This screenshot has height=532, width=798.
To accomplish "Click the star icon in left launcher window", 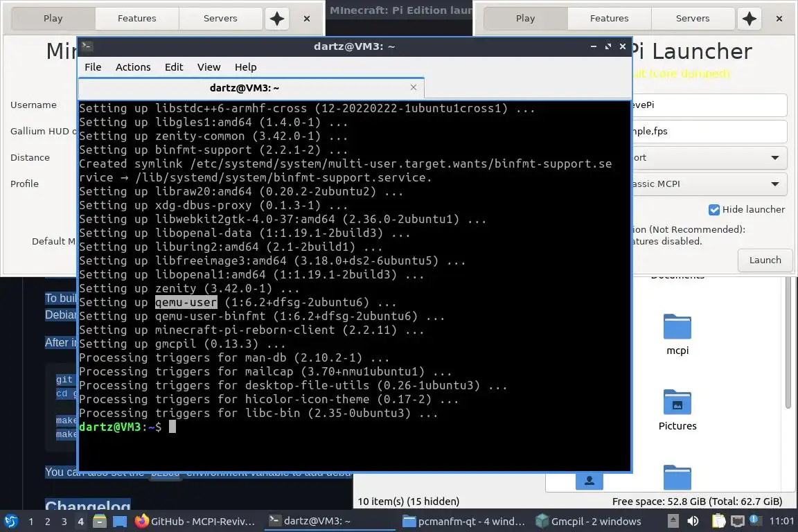I will click(277, 19).
